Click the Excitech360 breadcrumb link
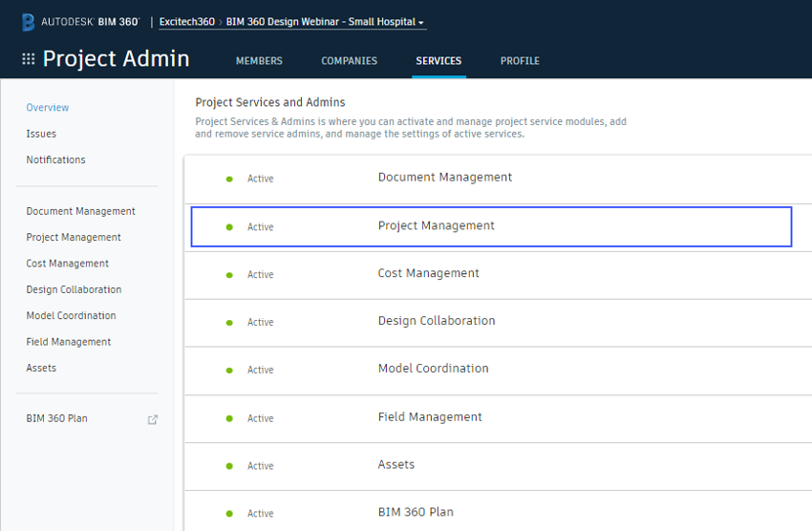This screenshot has height=531, width=812. pyautogui.click(x=187, y=22)
